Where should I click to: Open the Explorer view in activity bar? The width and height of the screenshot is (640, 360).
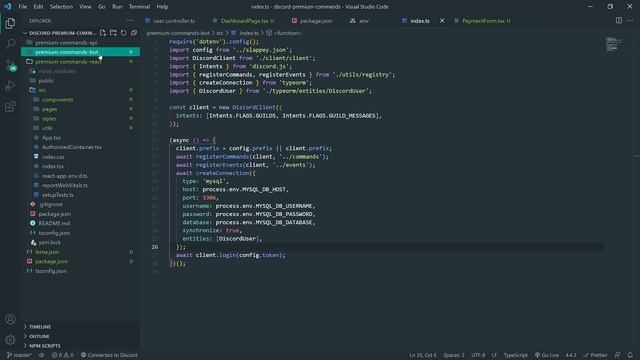(10, 24)
